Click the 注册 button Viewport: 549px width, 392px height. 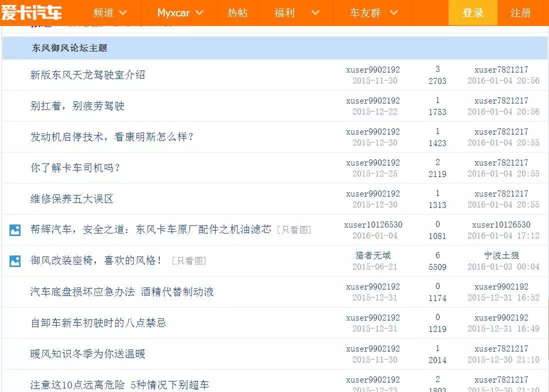tap(520, 13)
